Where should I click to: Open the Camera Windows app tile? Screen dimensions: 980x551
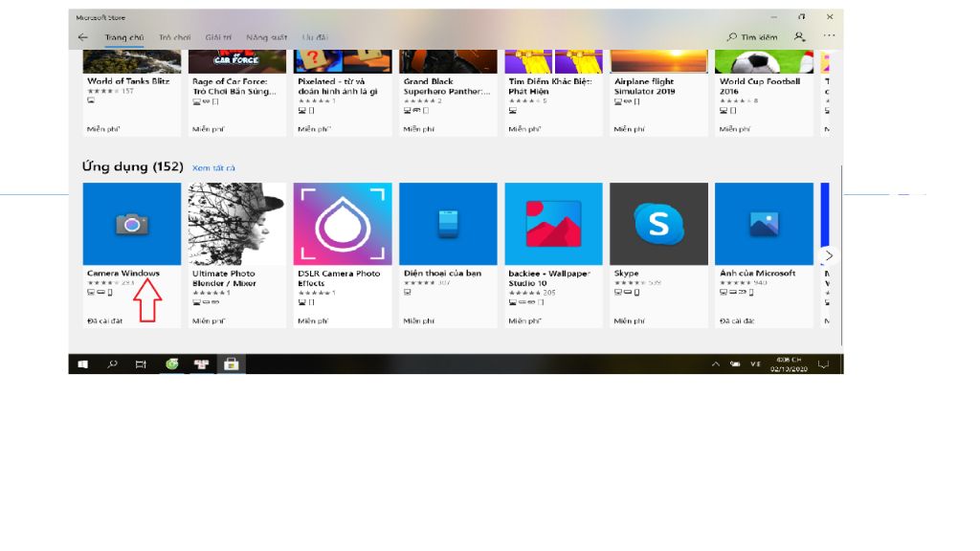point(132,254)
